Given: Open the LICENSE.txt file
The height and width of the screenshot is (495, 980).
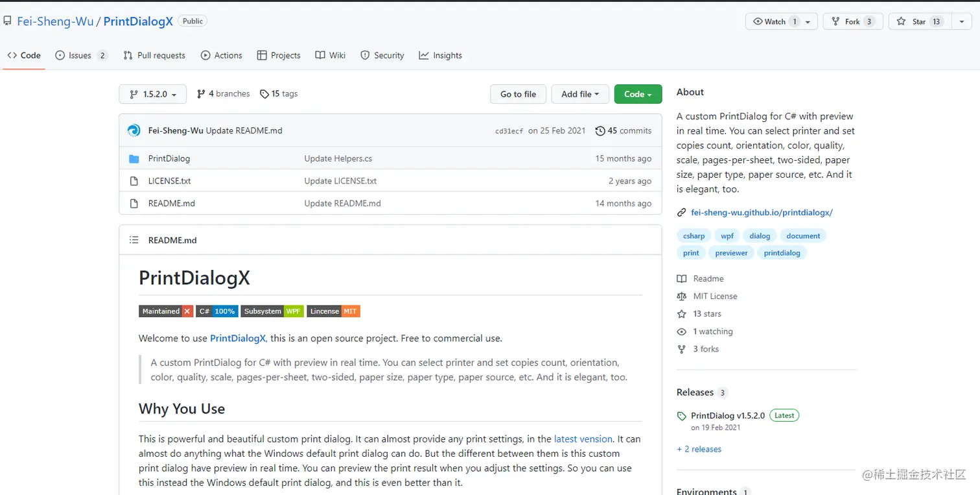Looking at the screenshot, I should tap(169, 181).
